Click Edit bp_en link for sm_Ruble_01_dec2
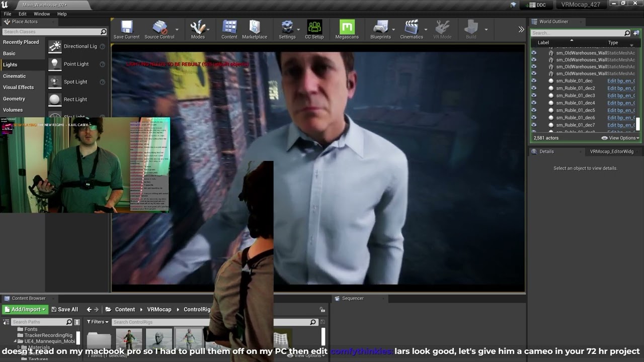644x362 pixels. pos(621,88)
